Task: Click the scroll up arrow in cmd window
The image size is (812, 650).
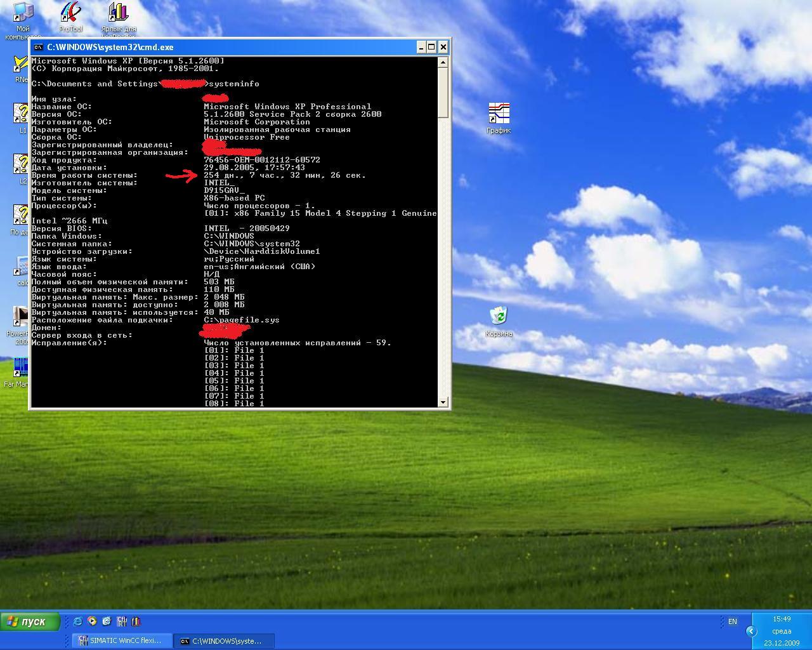Action: pyautogui.click(x=443, y=62)
